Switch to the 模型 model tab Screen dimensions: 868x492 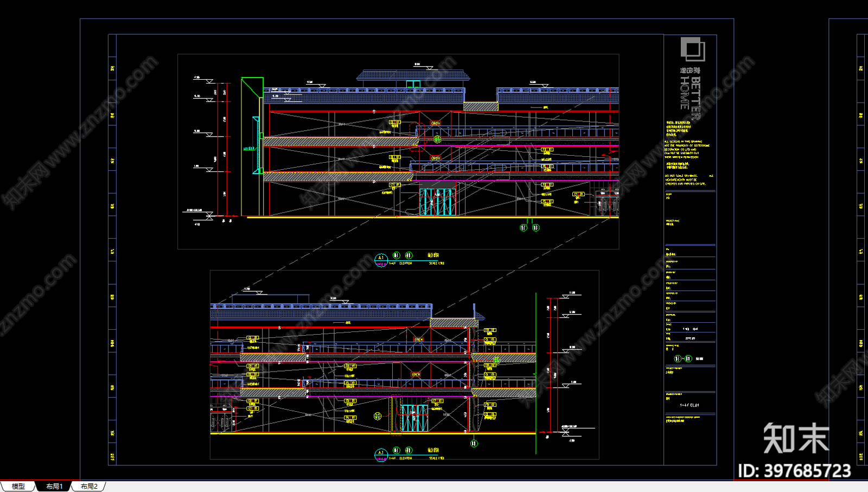pyautogui.click(x=18, y=487)
